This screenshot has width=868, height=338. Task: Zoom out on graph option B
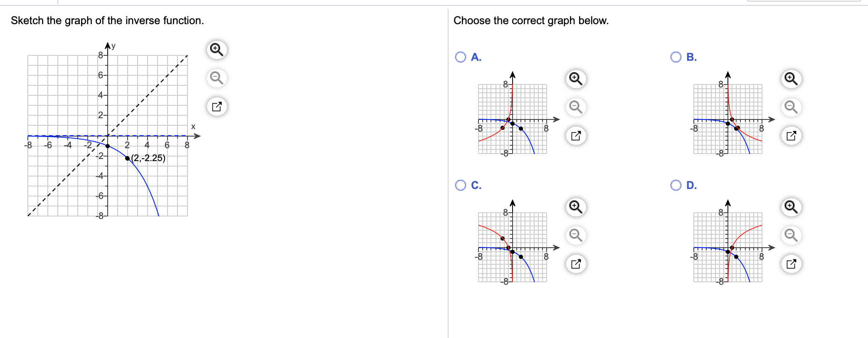click(791, 107)
